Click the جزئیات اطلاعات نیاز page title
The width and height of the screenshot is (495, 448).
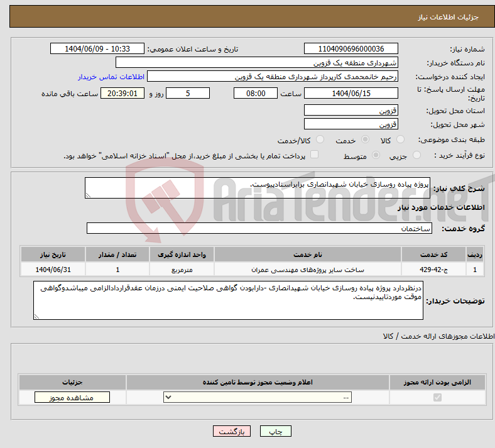(449, 17)
